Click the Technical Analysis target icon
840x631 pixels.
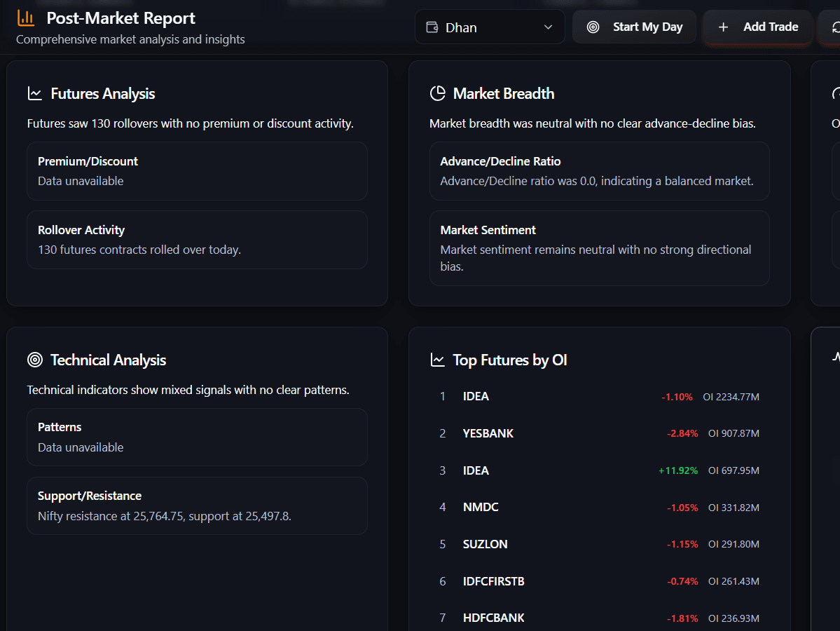point(34,360)
